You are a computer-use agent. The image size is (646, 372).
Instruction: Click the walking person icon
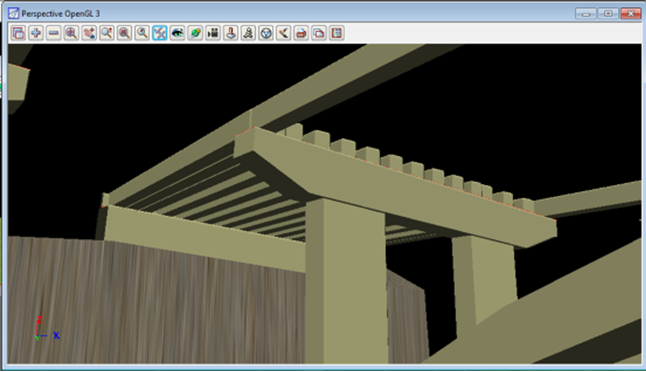pos(248,33)
